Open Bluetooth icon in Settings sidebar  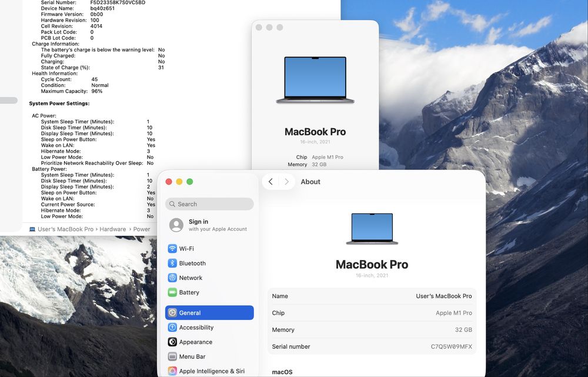pyautogui.click(x=172, y=263)
